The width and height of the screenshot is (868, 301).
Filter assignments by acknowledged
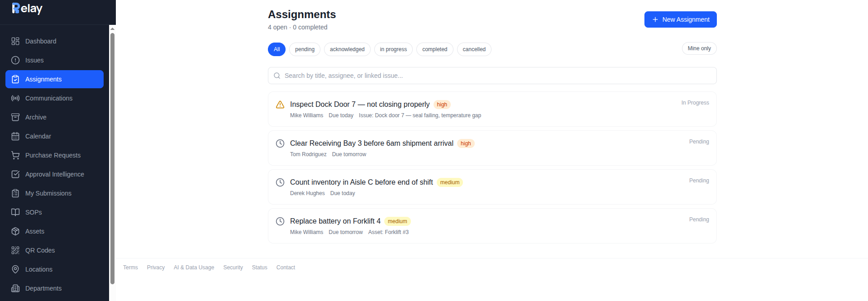[347, 49]
